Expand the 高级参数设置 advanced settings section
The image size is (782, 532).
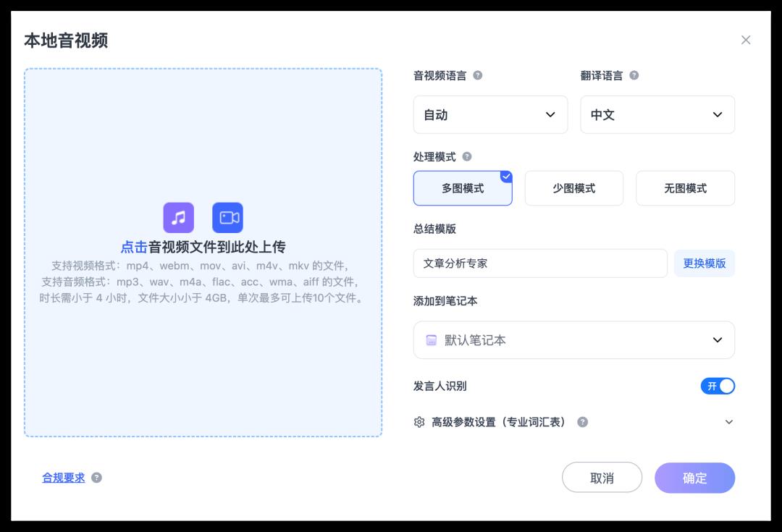729,421
